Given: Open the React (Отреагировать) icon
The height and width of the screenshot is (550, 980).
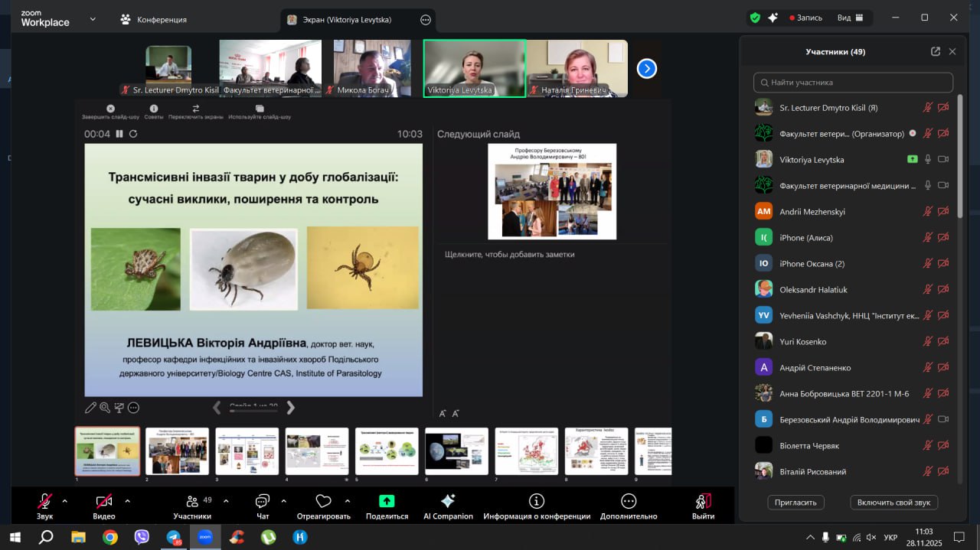Looking at the screenshot, I should (323, 501).
